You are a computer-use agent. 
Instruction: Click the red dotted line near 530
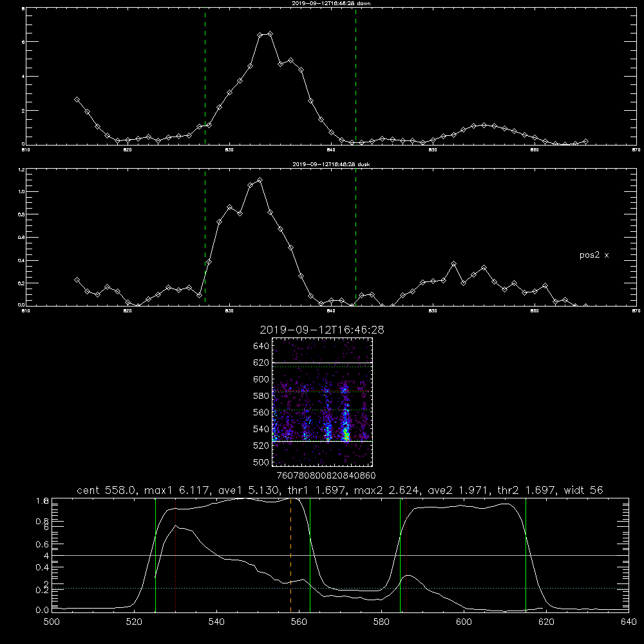tap(175, 554)
